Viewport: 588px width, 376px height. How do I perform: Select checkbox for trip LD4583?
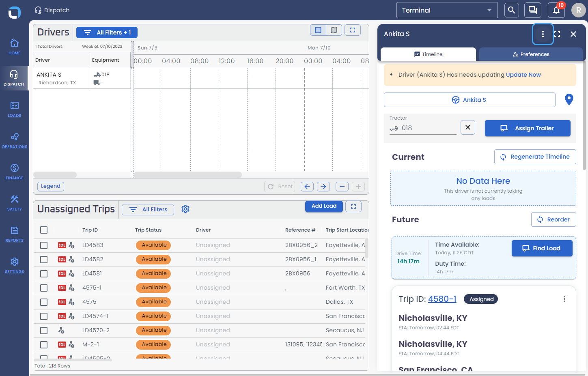[44, 245]
